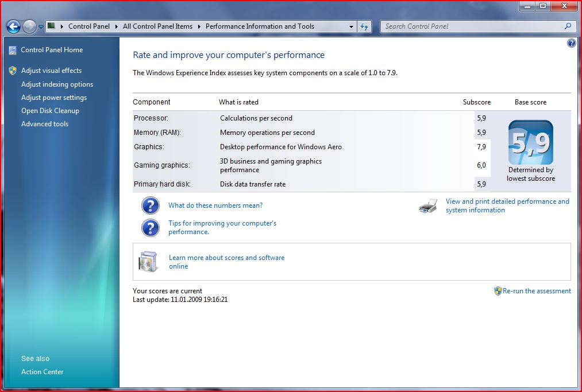Screen dimensions: 582x392
Task: Open Open Disk Cleanup link
Action: tap(50, 111)
